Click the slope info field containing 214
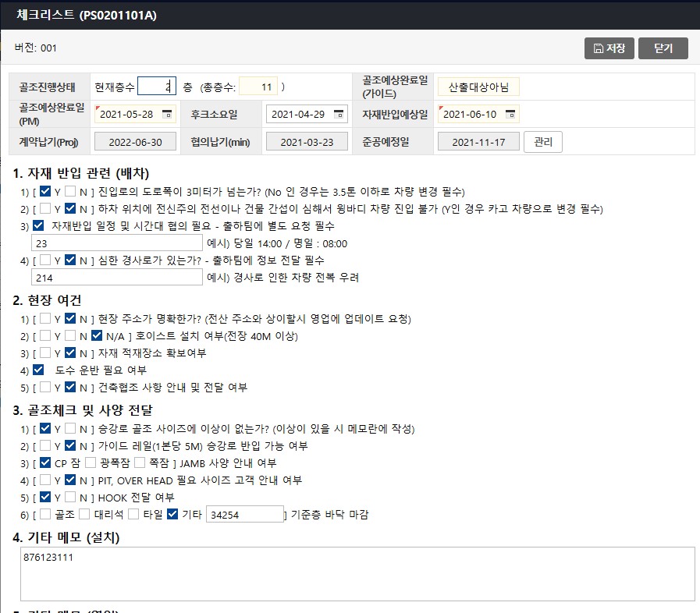 pos(117,277)
